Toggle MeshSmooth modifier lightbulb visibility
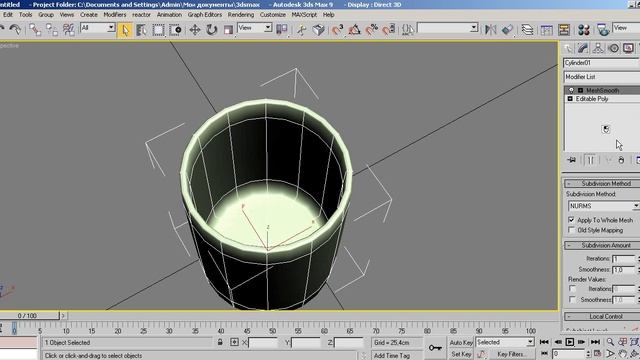 click(x=571, y=90)
